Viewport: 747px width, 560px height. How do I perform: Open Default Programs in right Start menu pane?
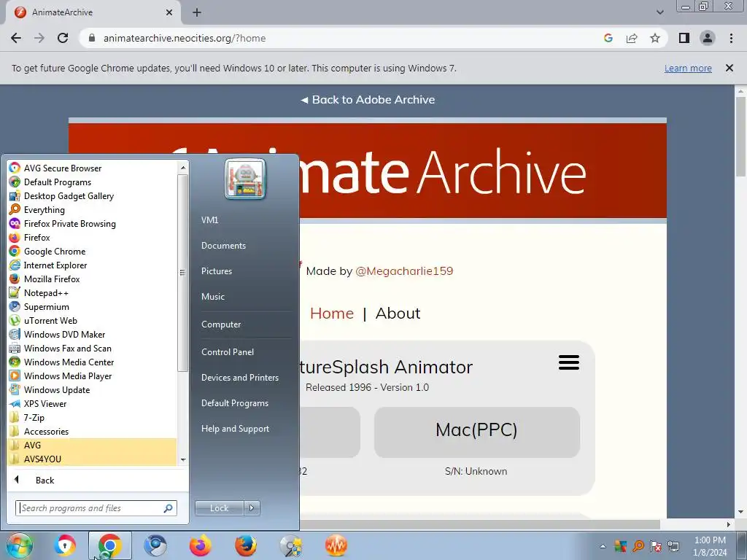point(234,402)
